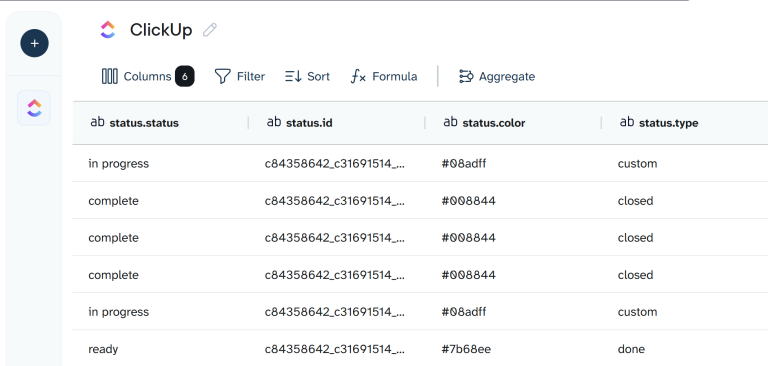
Task: Select the first 'custom' type cell
Action: point(685,163)
